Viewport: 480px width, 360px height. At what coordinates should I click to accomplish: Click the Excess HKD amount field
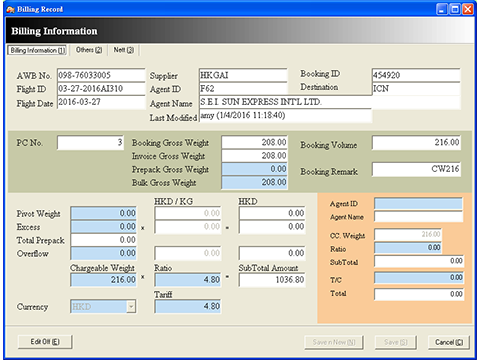pos(272,227)
